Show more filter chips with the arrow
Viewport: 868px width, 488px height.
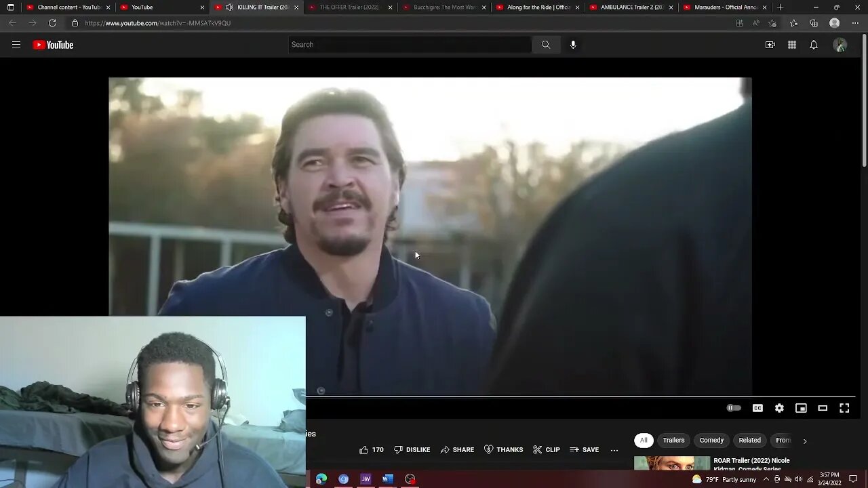click(x=805, y=441)
